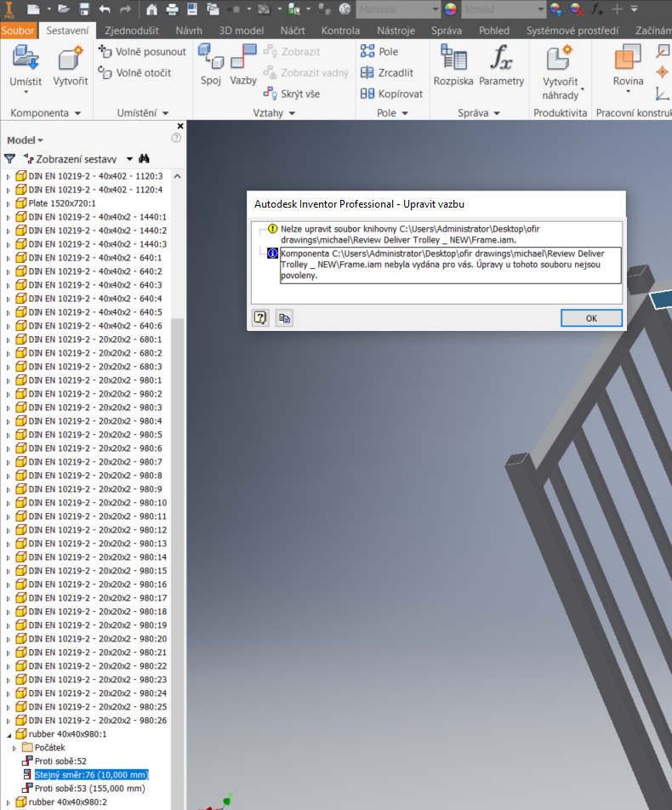Open the appearance color wheel icon
This screenshot has width=672, height=810.
[451, 9]
